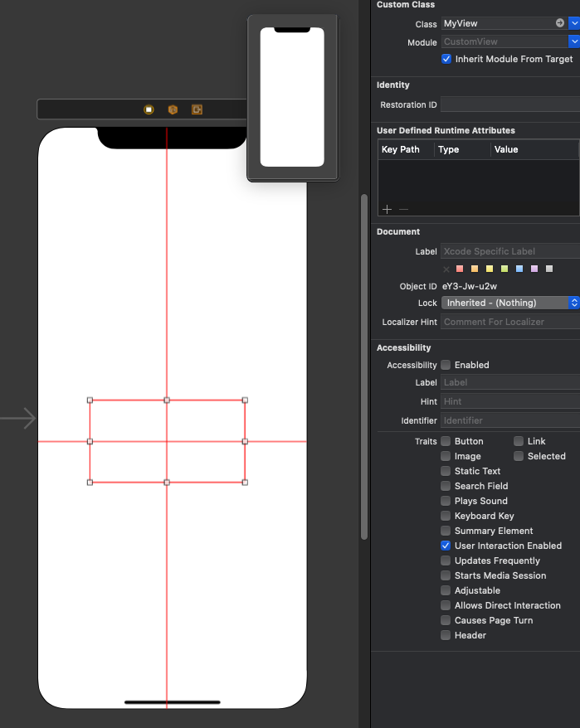Select the bottom-center resize handle of view
Image resolution: width=580 pixels, height=728 pixels.
[167, 483]
